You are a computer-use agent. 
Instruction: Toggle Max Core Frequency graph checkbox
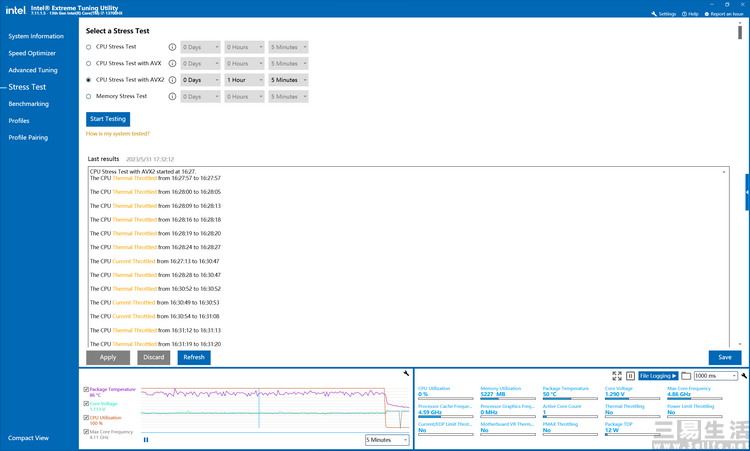coord(86,432)
